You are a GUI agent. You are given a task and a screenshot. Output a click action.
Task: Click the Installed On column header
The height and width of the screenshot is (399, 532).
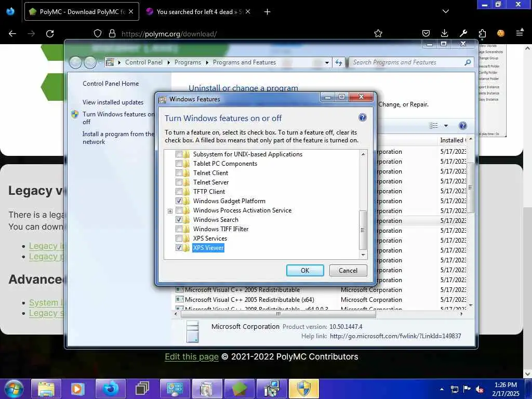(453, 140)
